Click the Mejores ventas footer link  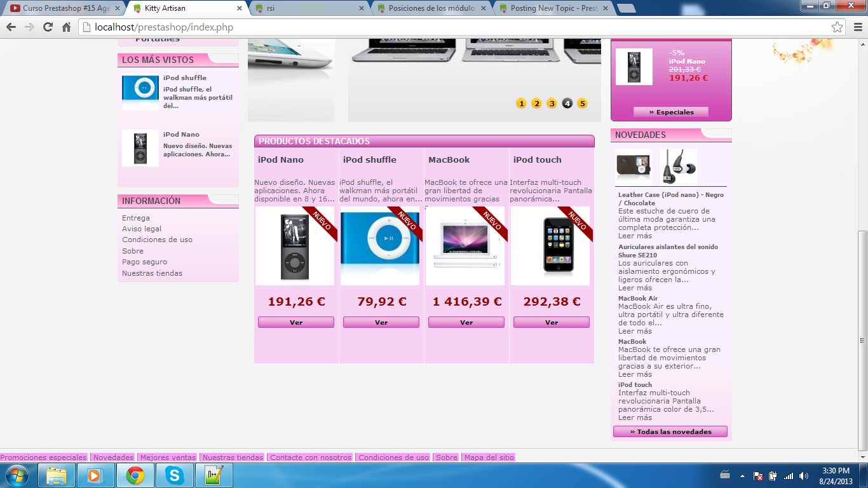[168, 457]
